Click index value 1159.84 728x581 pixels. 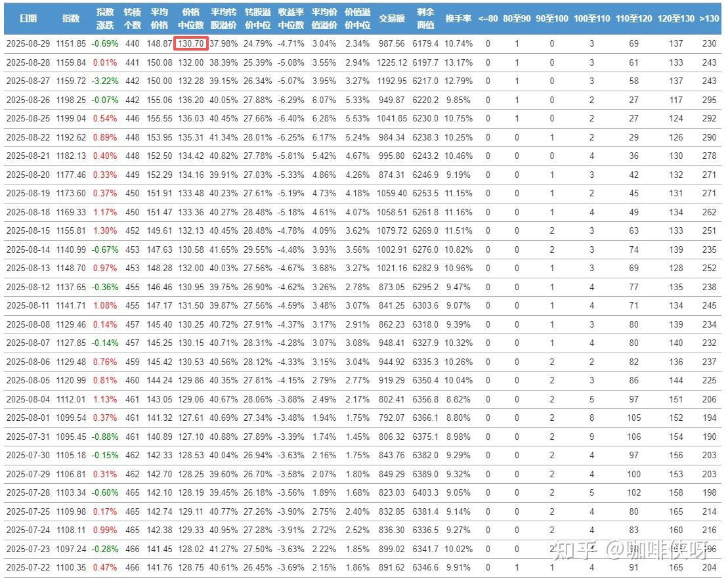coord(71,62)
